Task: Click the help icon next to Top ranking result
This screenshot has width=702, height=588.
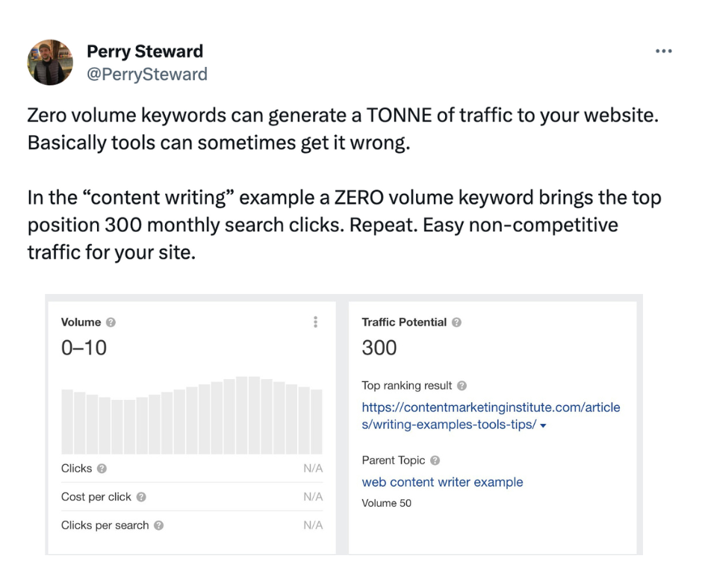Action: 462,385
